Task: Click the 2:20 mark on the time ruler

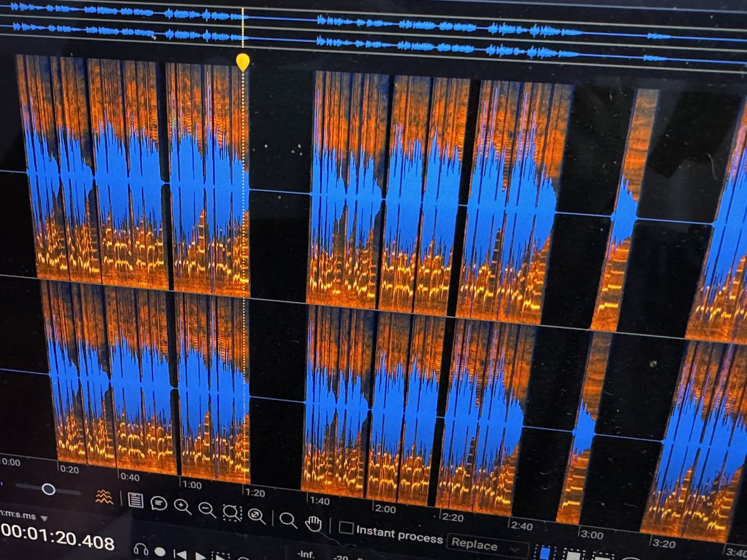Action: [x=453, y=516]
